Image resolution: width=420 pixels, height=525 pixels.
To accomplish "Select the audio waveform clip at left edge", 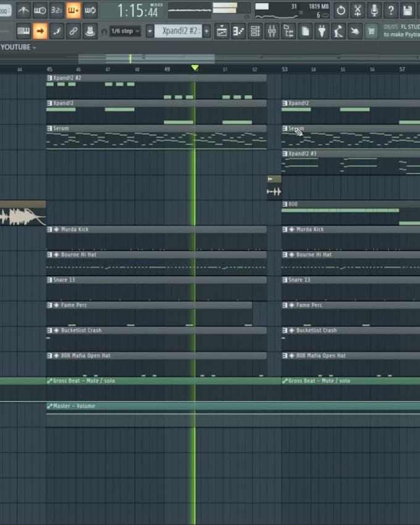I will (x=23, y=213).
